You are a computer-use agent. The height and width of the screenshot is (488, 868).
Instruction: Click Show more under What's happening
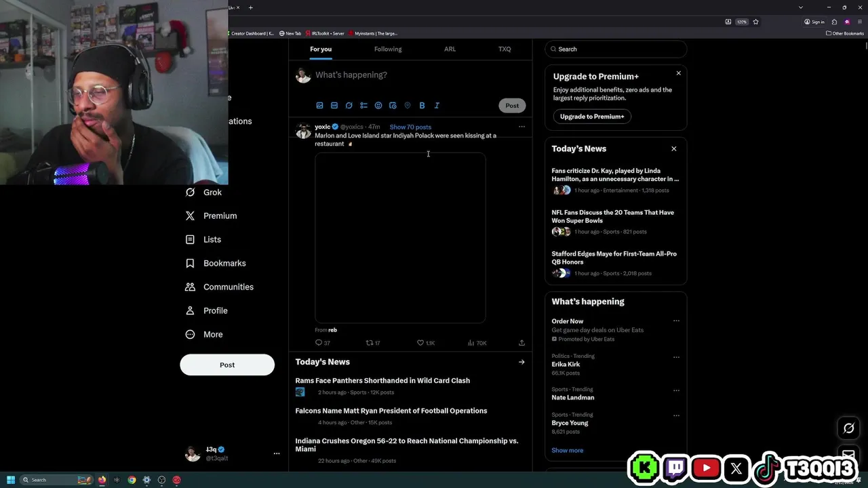(567, 451)
